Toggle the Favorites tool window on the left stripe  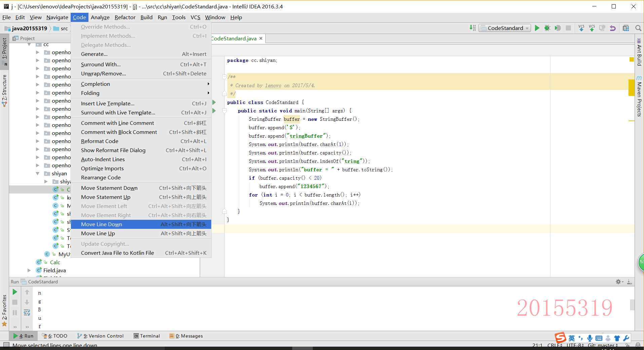[x=4, y=310]
